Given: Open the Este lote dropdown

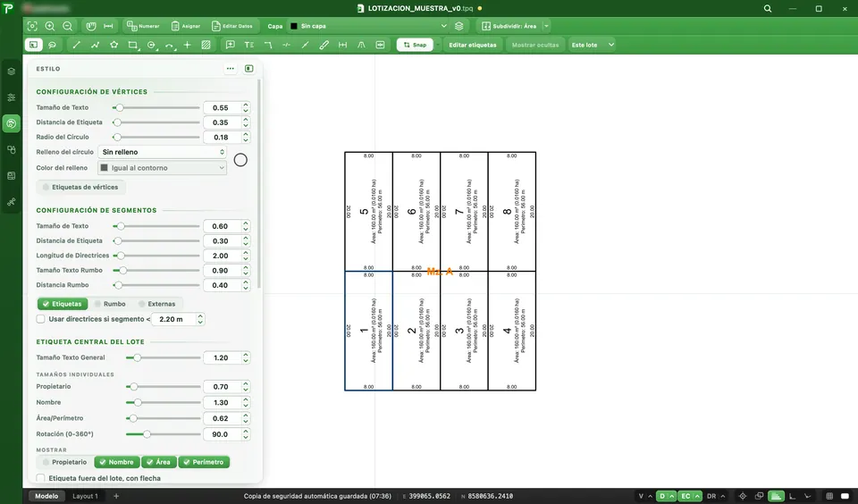Looking at the screenshot, I should click(592, 45).
